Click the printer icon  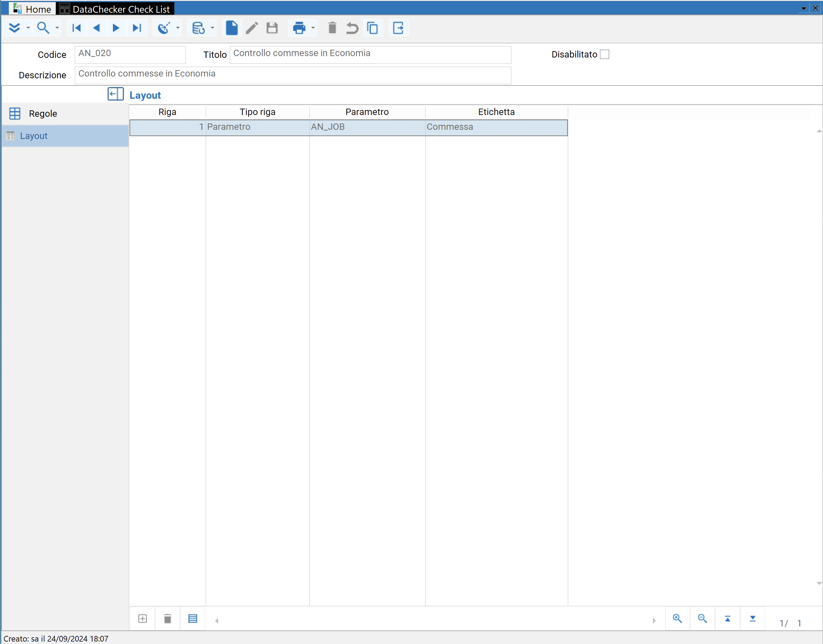coord(299,28)
